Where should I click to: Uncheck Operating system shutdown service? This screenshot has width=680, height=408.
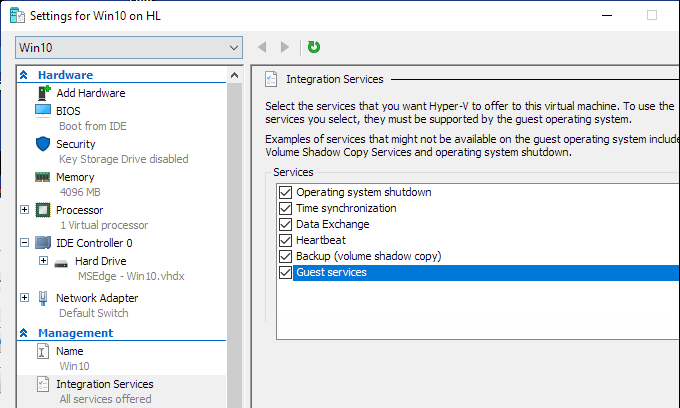(x=285, y=192)
